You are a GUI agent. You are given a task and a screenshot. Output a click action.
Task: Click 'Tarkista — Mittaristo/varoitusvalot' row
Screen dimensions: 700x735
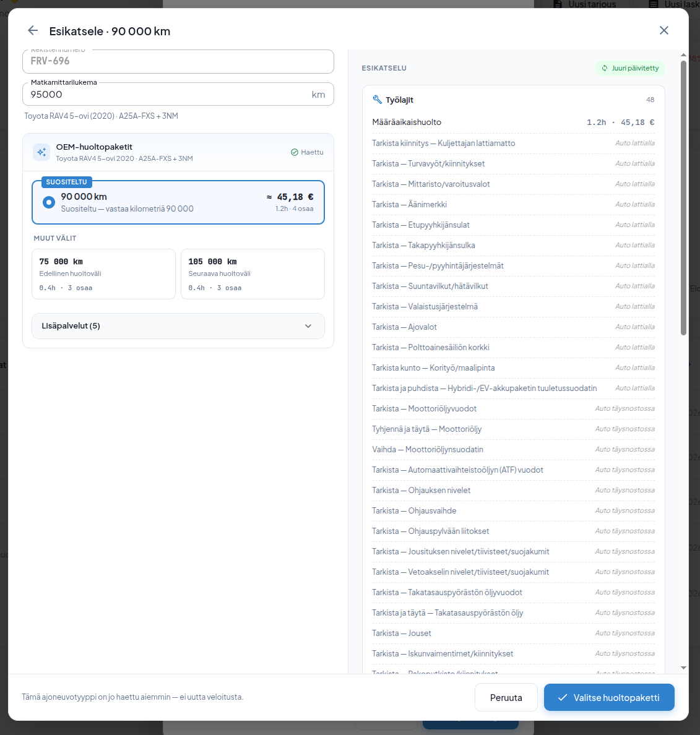click(514, 184)
